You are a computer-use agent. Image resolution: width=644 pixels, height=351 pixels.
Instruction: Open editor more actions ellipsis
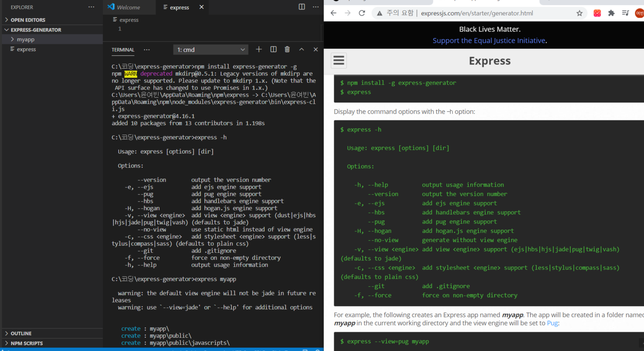pyautogui.click(x=316, y=7)
